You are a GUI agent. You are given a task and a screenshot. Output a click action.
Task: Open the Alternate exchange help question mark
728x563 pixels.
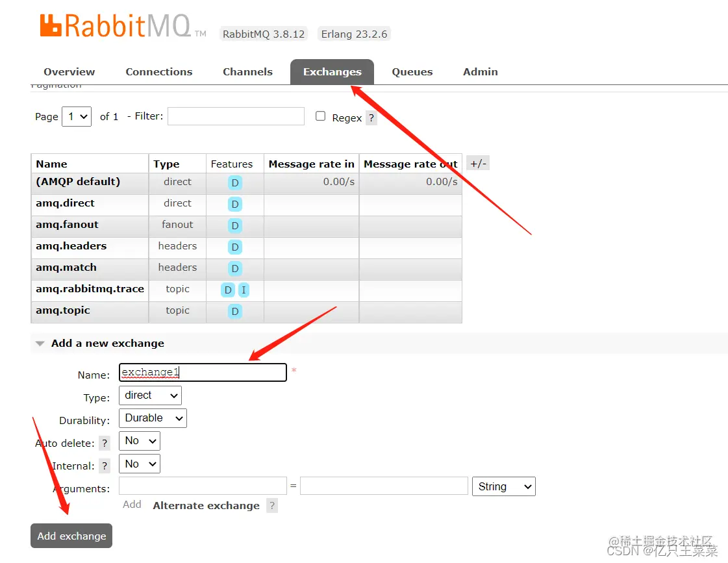tap(272, 505)
